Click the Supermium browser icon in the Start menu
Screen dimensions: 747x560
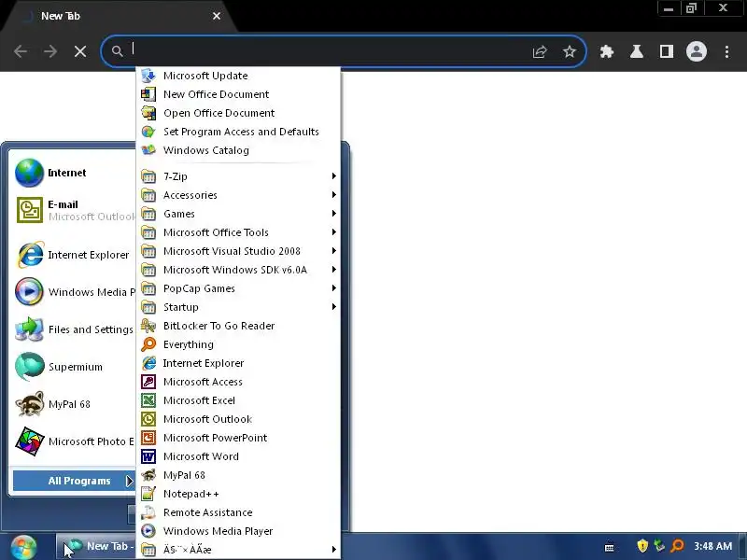click(30, 366)
